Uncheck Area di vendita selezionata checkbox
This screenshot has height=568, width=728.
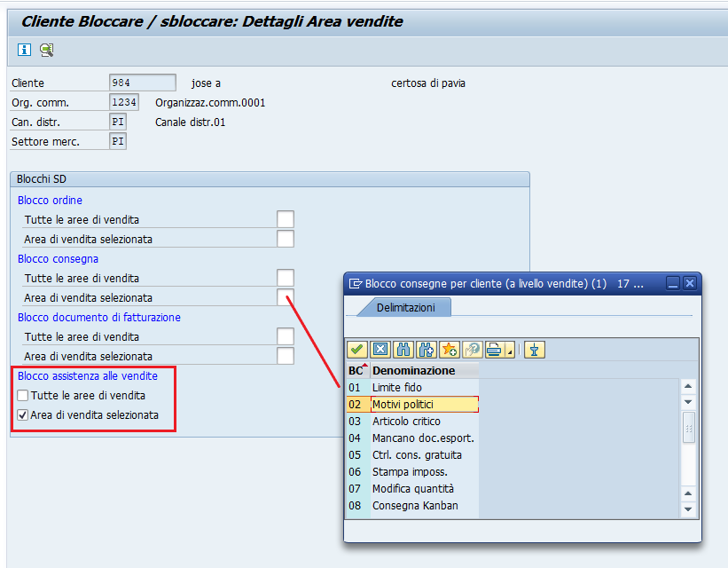click(23, 415)
